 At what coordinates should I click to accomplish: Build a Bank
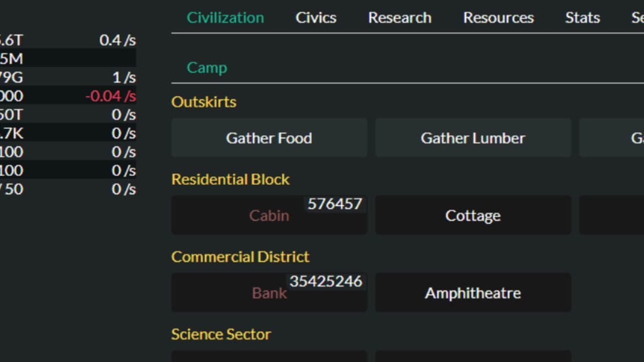[269, 292]
